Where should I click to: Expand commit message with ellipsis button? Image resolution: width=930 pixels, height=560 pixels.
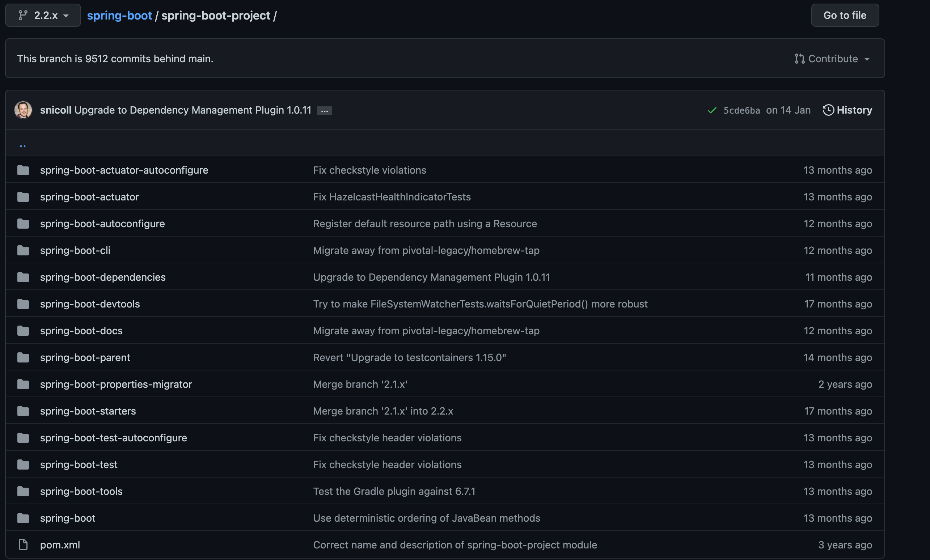tap(324, 111)
